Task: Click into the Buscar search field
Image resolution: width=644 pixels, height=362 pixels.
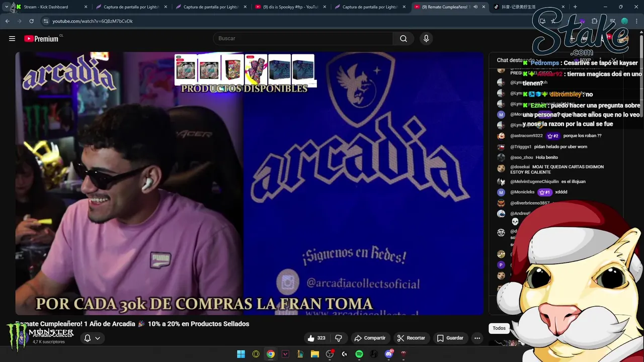Action: coord(303,39)
